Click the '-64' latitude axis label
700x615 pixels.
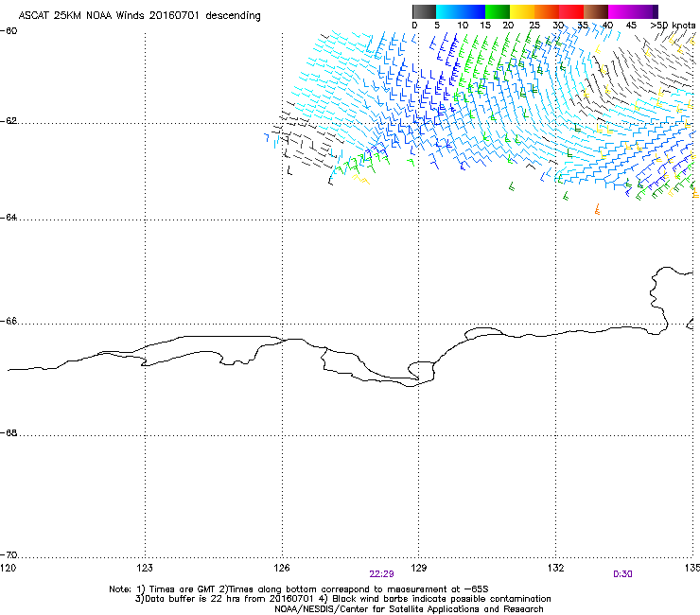[9, 217]
